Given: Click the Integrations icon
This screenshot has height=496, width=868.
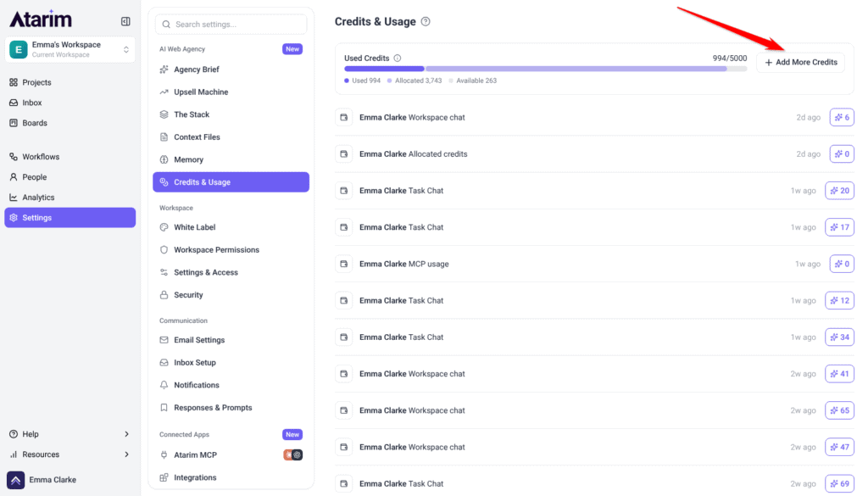Looking at the screenshot, I should click(x=164, y=477).
